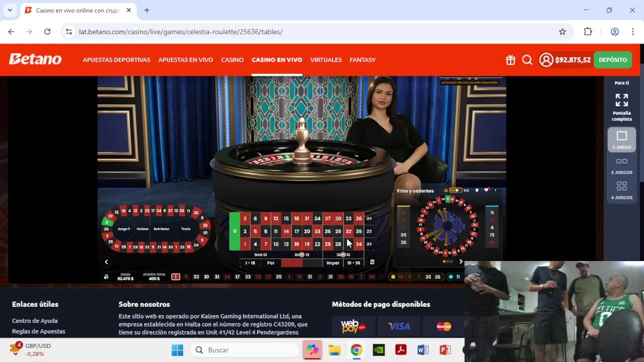Open the user account avatar icon
Image resolution: width=644 pixels, height=362 pixels.
coord(546,60)
